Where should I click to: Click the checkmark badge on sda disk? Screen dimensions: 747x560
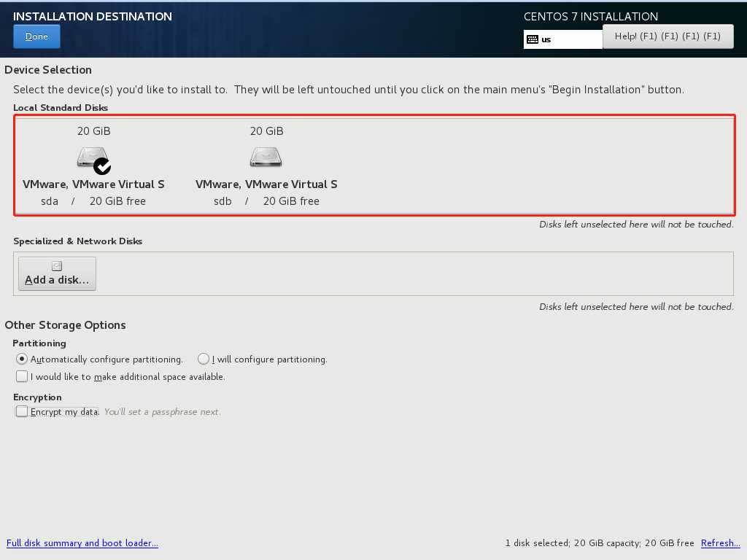pos(102,166)
